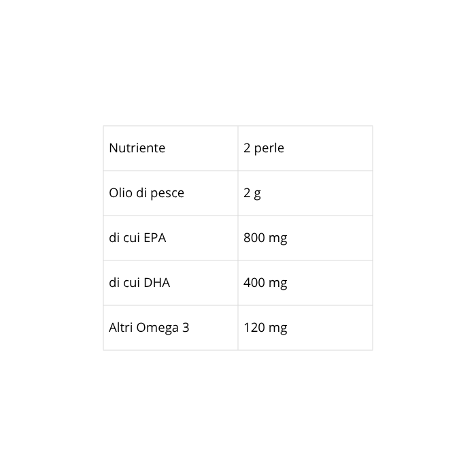Click the word 'Altri' in the last row

point(121,328)
